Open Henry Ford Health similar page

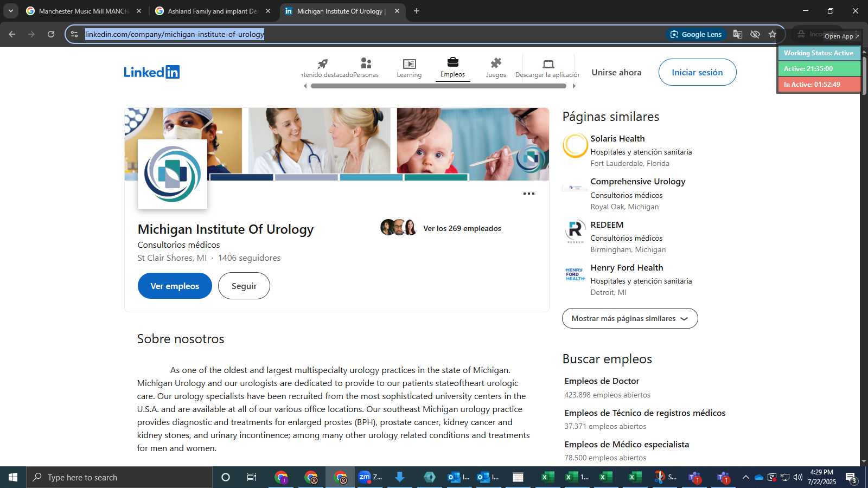click(x=627, y=267)
